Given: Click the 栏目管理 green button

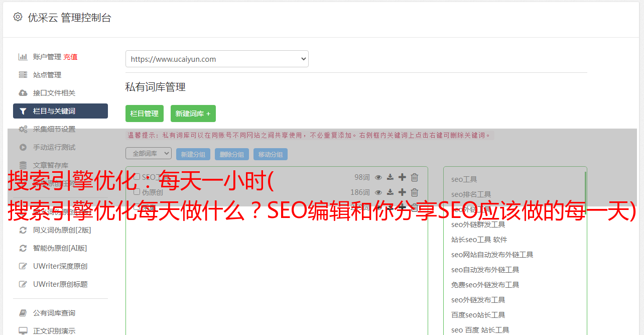Looking at the screenshot, I should pyautogui.click(x=145, y=114).
